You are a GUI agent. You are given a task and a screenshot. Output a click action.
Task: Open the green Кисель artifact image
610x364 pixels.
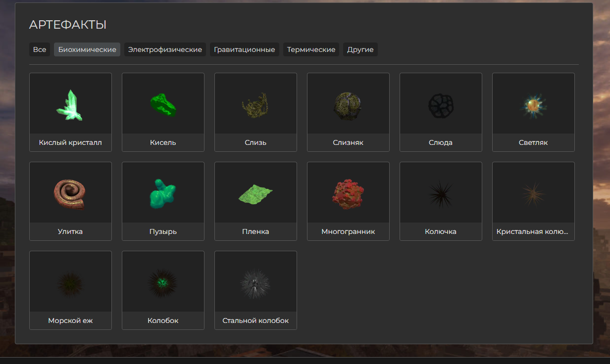pos(163,105)
